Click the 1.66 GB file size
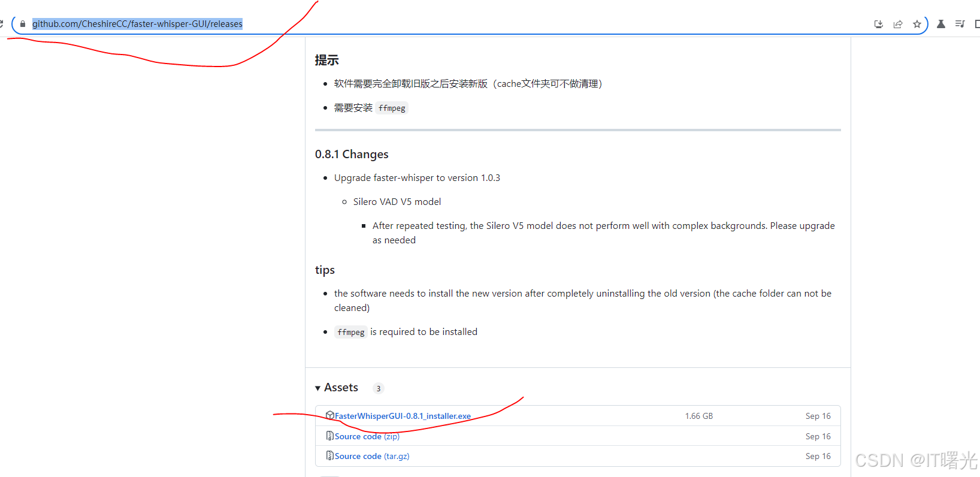The width and height of the screenshot is (980, 477). click(x=699, y=416)
